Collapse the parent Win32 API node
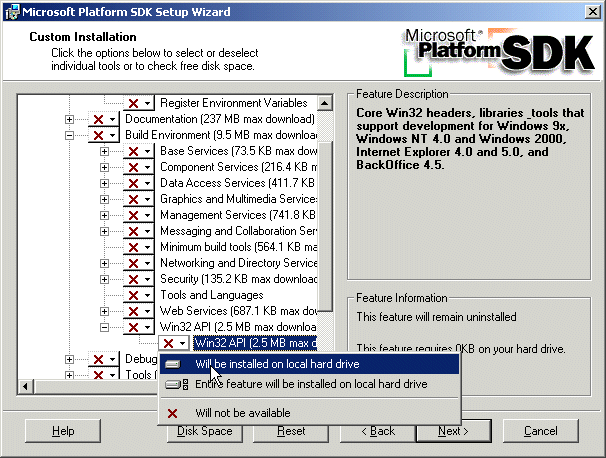Screen dimensions: 606x458 [104, 328]
